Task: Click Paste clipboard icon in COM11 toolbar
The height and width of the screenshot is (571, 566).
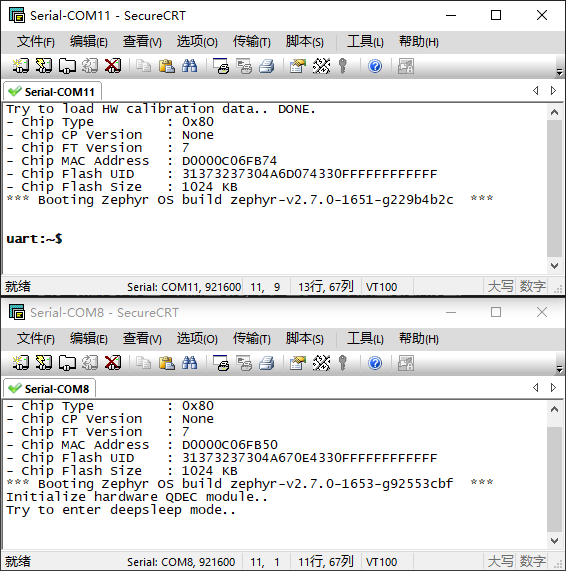Action: 166,66
